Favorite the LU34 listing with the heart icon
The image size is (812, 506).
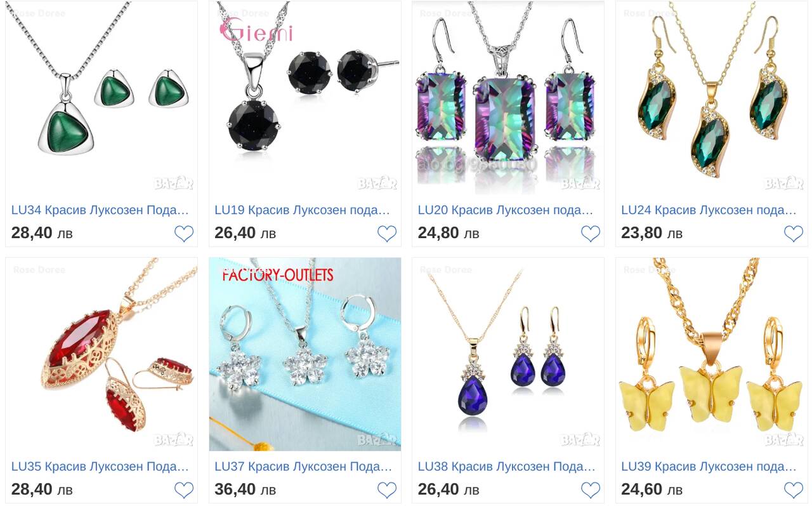click(184, 234)
